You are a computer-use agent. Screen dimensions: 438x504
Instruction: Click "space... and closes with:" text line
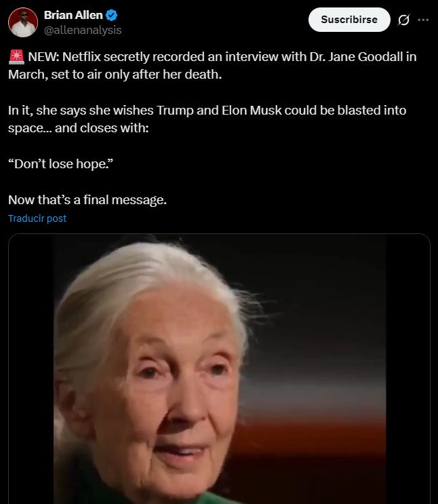pos(79,128)
